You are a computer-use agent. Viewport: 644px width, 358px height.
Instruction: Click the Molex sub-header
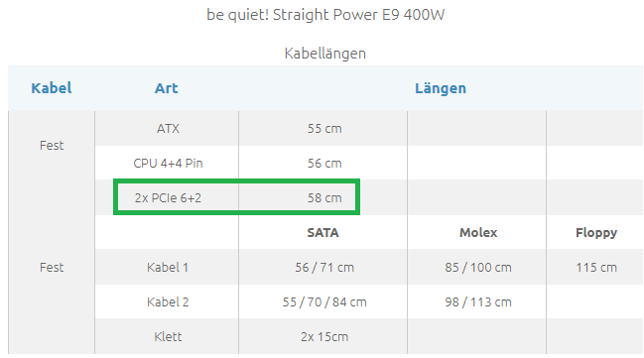(478, 233)
